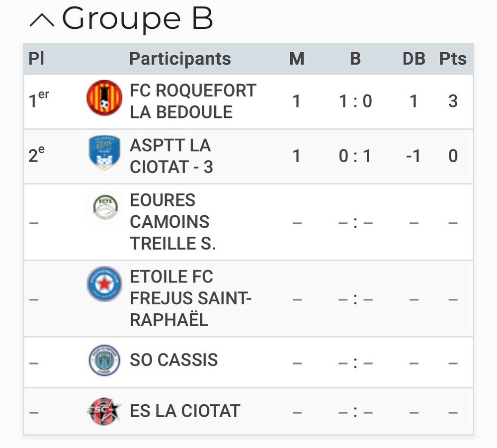The width and height of the screenshot is (497, 448).
Task: Click the Groupe B heading title
Action: pos(137,19)
